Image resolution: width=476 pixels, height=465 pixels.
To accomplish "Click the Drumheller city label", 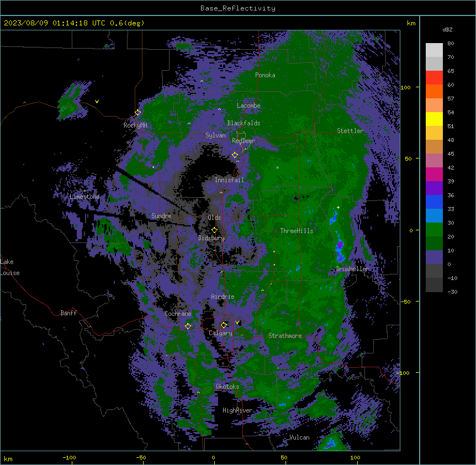I will click(x=352, y=269).
